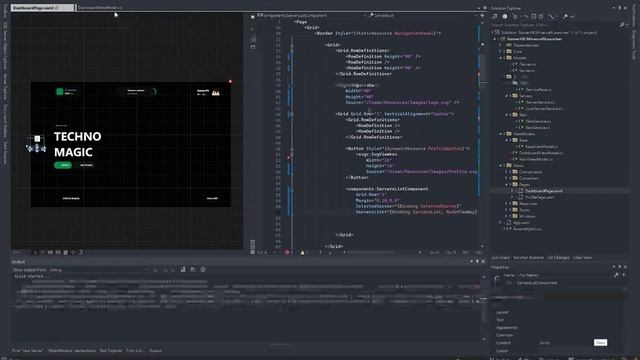The image size is (640, 360).
Task: Select App.xaml in Solution Explorer
Action: (521, 222)
